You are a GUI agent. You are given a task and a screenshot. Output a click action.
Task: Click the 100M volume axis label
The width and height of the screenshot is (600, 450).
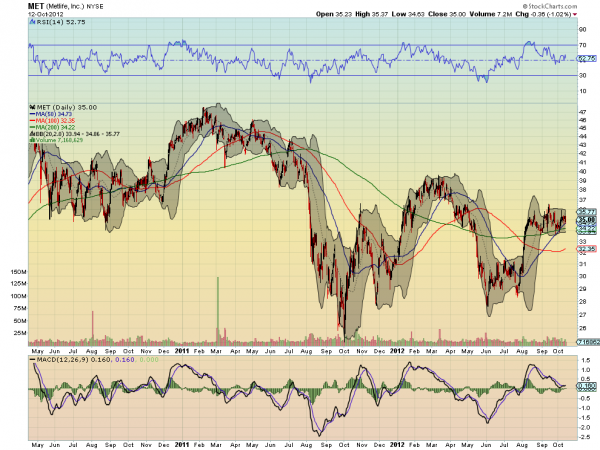18,296
